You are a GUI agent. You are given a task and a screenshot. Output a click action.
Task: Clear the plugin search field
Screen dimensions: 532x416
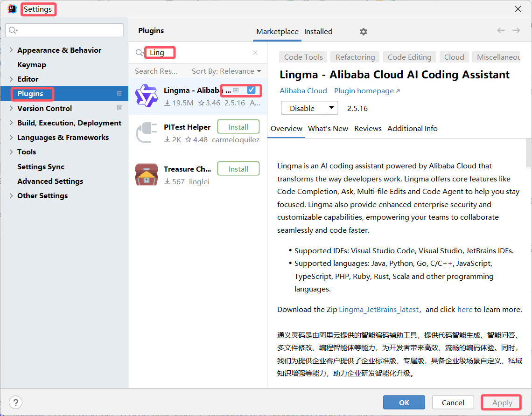[255, 53]
